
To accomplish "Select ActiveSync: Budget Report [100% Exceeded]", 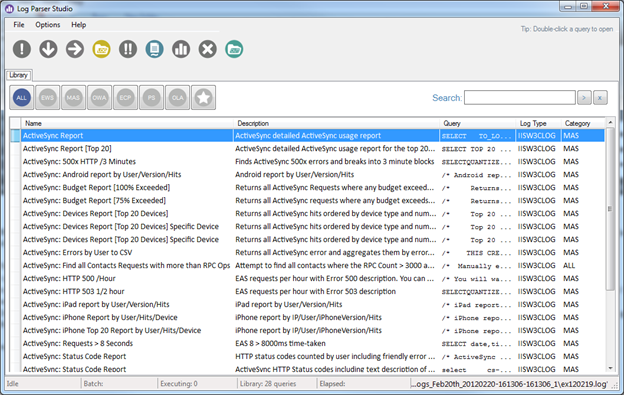I will (x=307, y=188).
